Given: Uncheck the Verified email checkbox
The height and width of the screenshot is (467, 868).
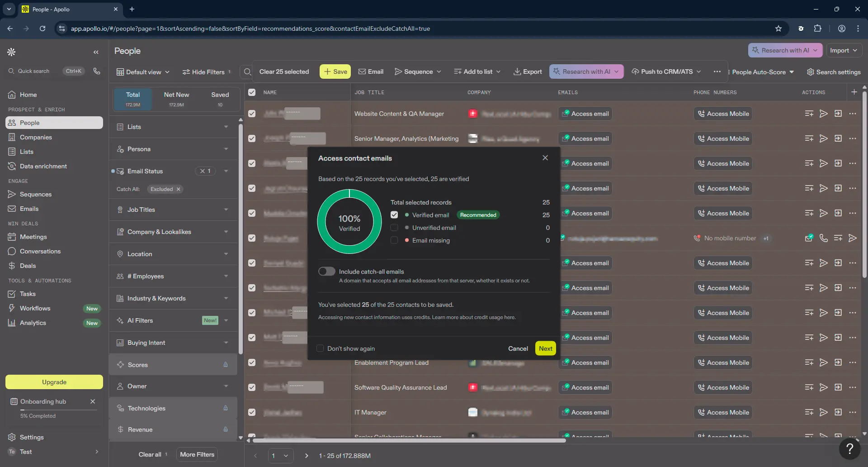Looking at the screenshot, I should pyautogui.click(x=394, y=215).
